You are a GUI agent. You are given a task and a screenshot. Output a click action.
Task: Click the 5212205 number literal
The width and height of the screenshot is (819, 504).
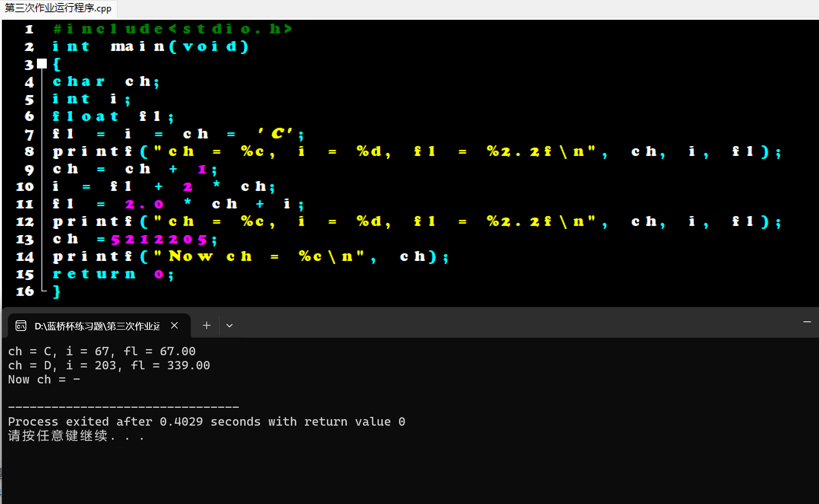point(159,239)
